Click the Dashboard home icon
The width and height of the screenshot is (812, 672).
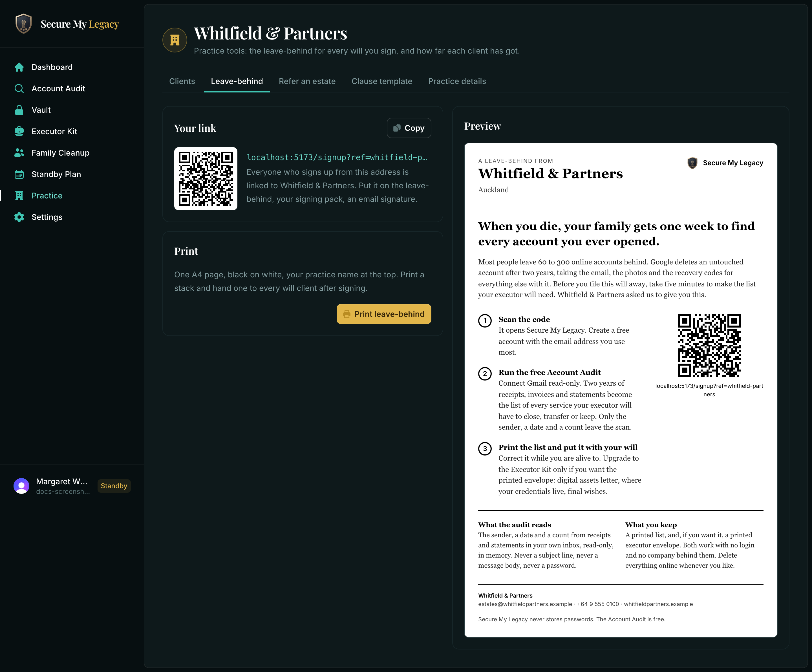(x=19, y=67)
